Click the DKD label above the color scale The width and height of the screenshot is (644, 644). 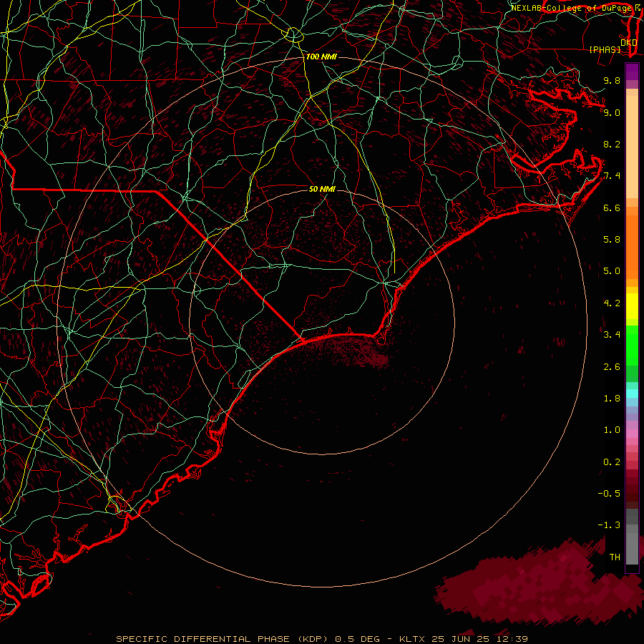(x=628, y=43)
